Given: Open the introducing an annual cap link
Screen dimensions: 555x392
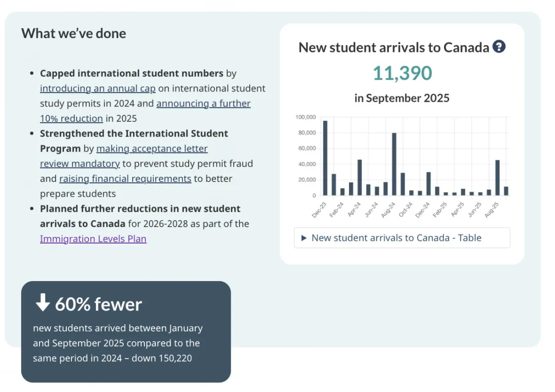Looking at the screenshot, I should pyautogui.click(x=98, y=88).
